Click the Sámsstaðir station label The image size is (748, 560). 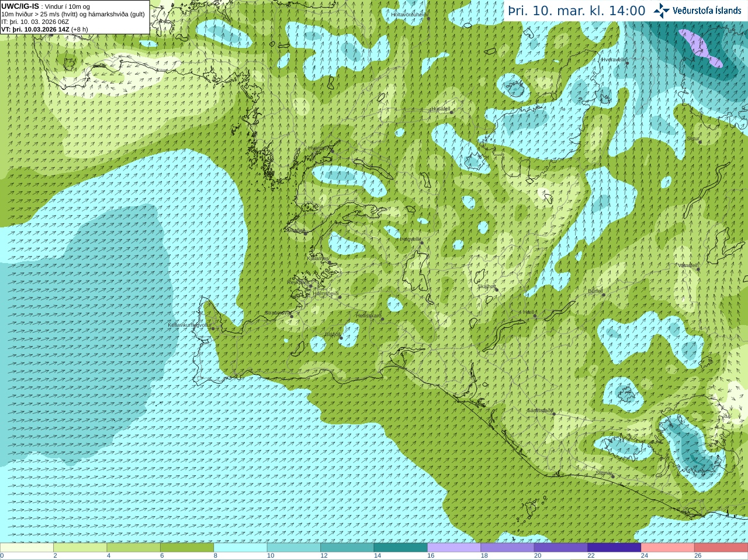540,410
